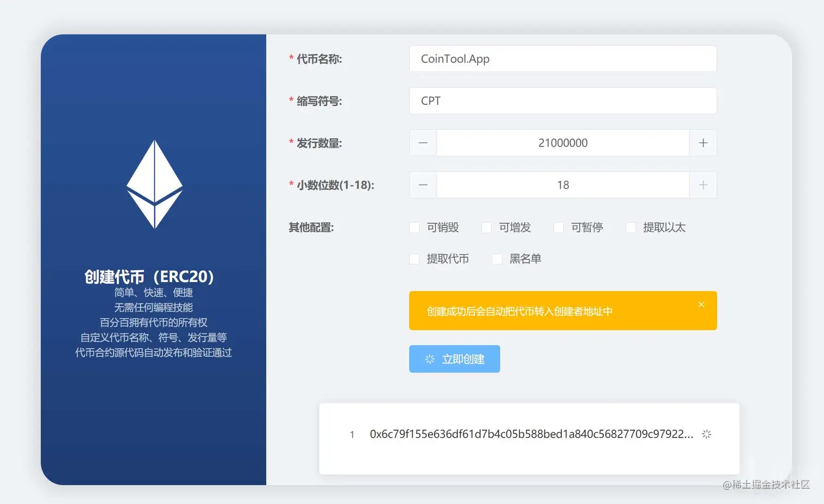The height and width of the screenshot is (504, 824).
Task: Close the yellow notification banner
Action: pos(701,305)
